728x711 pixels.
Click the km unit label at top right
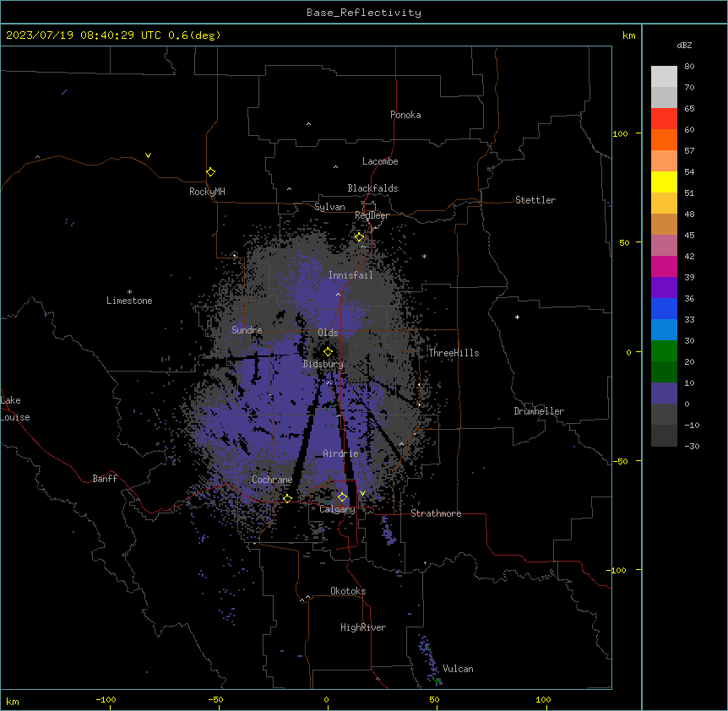(629, 35)
